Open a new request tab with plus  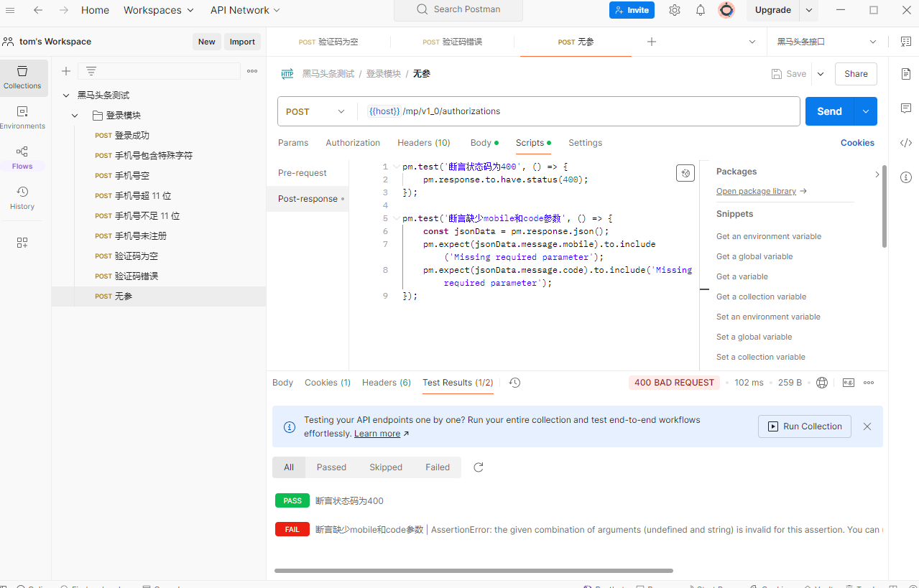[652, 42]
